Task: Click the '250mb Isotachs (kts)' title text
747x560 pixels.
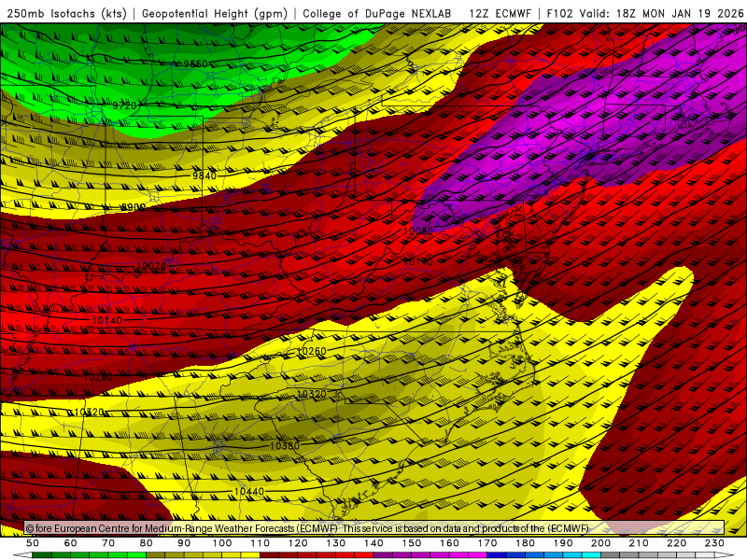Action: pyautogui.click(x=66, y=14)
